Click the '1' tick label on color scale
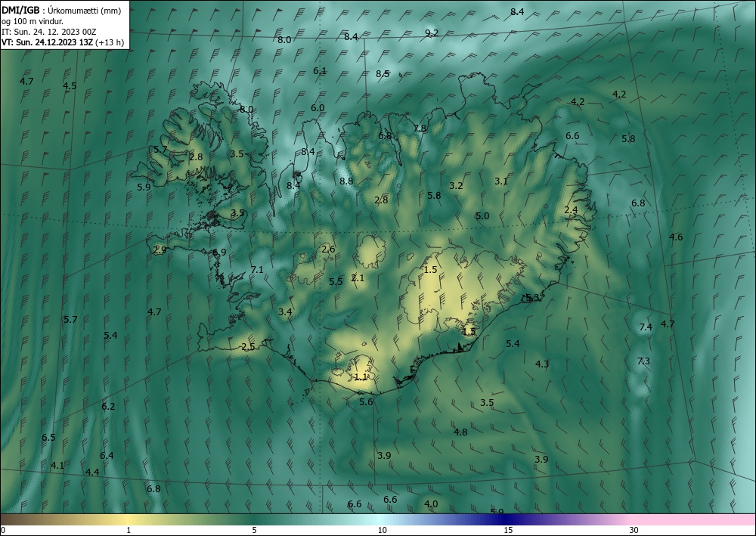This screenshot has height=536, width=756. coord(129,530)
